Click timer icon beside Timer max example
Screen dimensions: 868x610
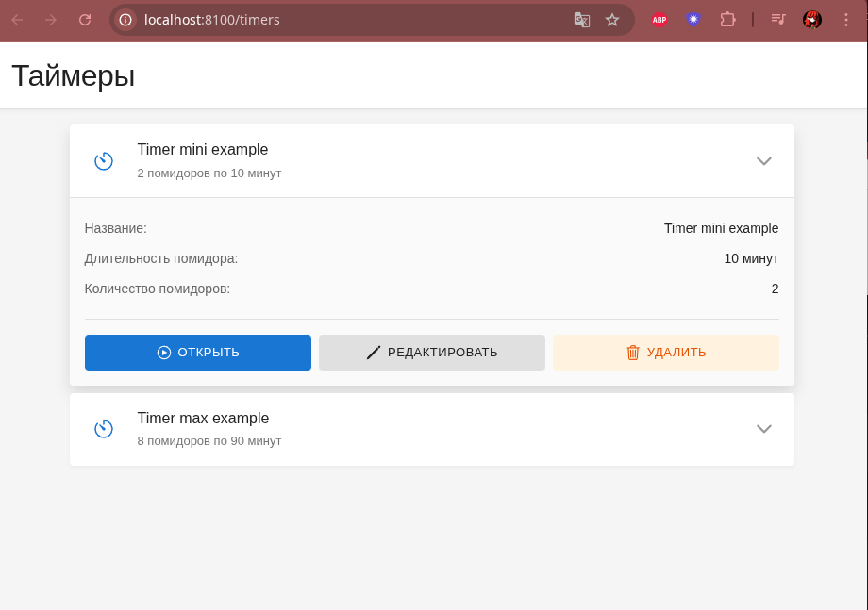[104, 429]
